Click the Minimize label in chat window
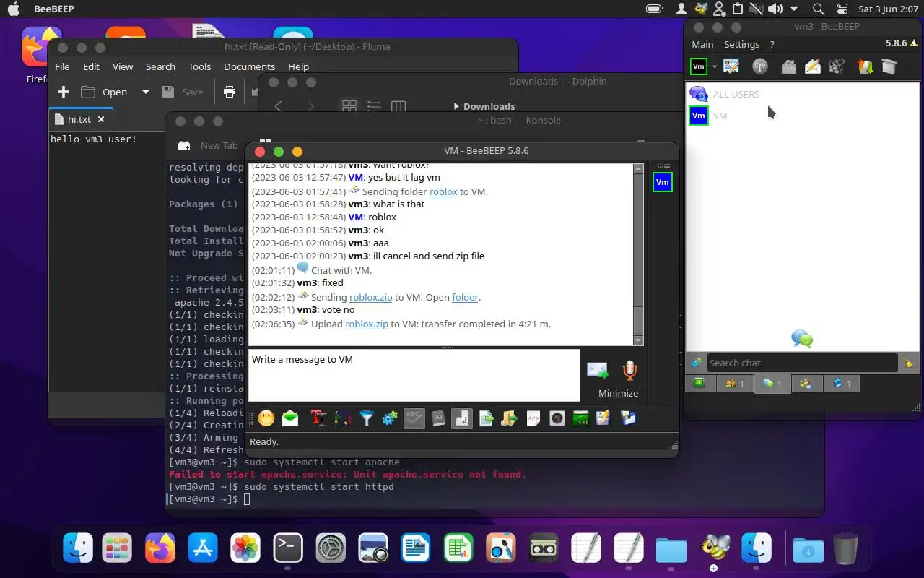This screenshot has width=924, height=578. pos(618,394)
